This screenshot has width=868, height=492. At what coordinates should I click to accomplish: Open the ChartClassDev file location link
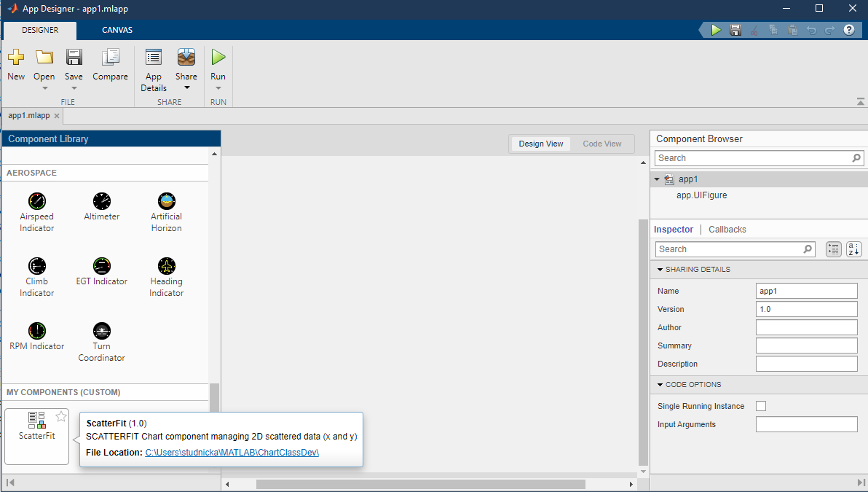(232, 452)
